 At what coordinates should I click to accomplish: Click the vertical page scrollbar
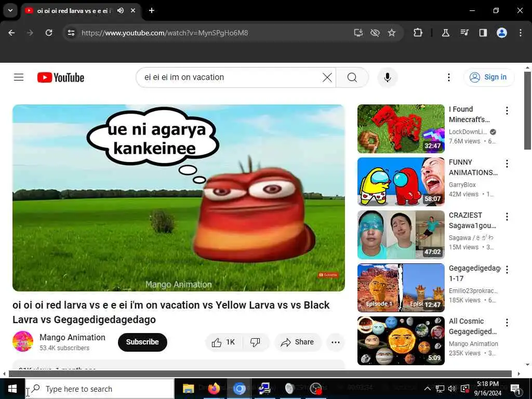[527, 110]
